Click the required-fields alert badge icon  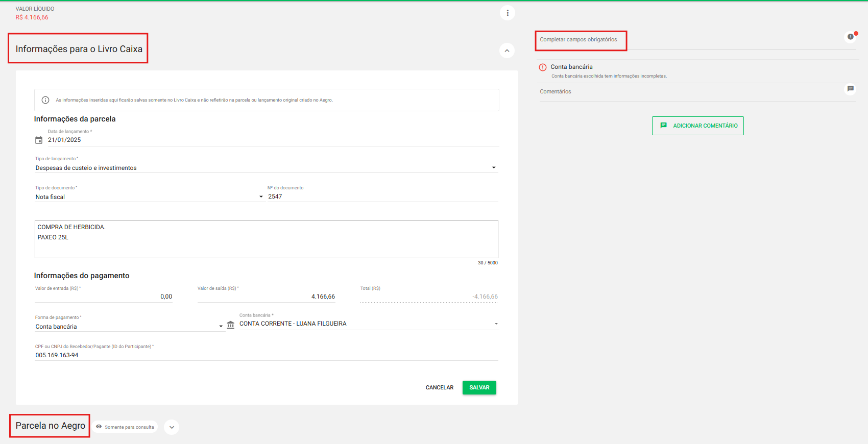click(x=850, y=37)
